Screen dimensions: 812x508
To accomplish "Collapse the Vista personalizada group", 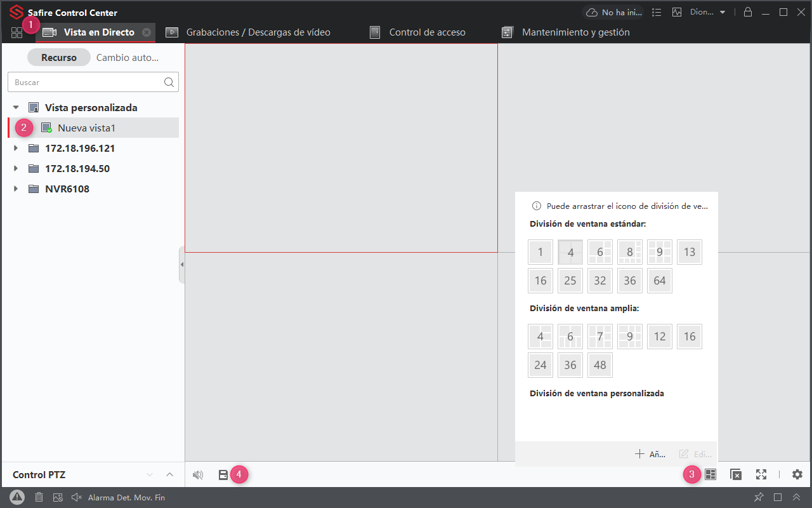I will (16, 108).
